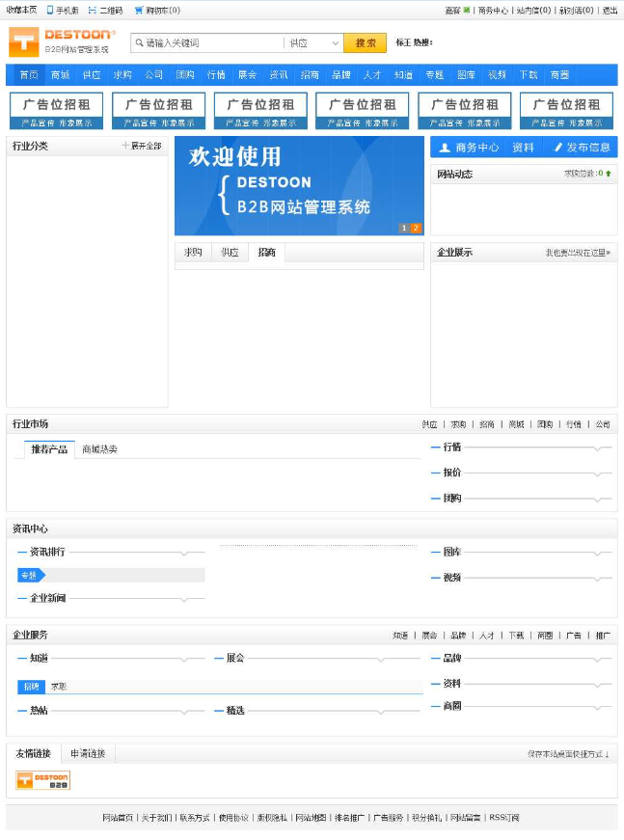Open the 企业新闻 section heading
Image resolution: width=624 pixels, height=840 pixels.
point(47,598)
